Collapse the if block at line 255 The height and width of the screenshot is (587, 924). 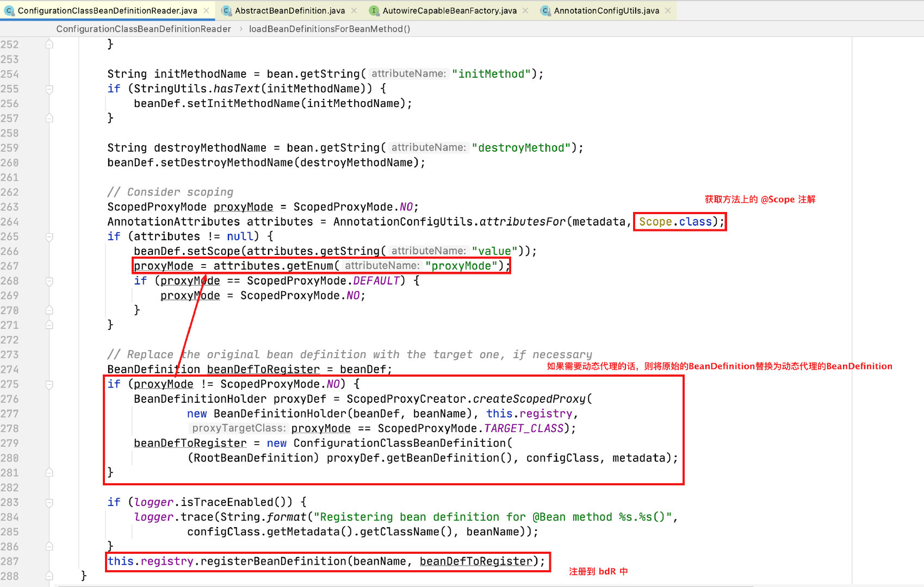tap(49, 89)
